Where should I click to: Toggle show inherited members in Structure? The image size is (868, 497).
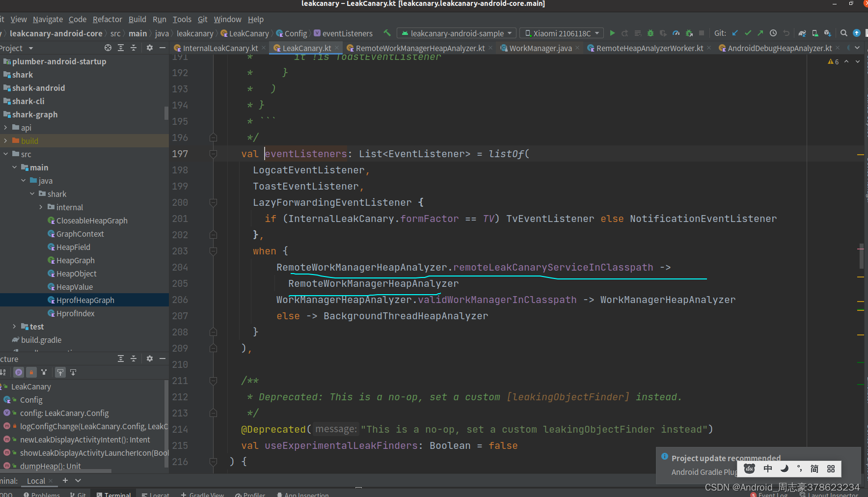(x=44, y=372)
